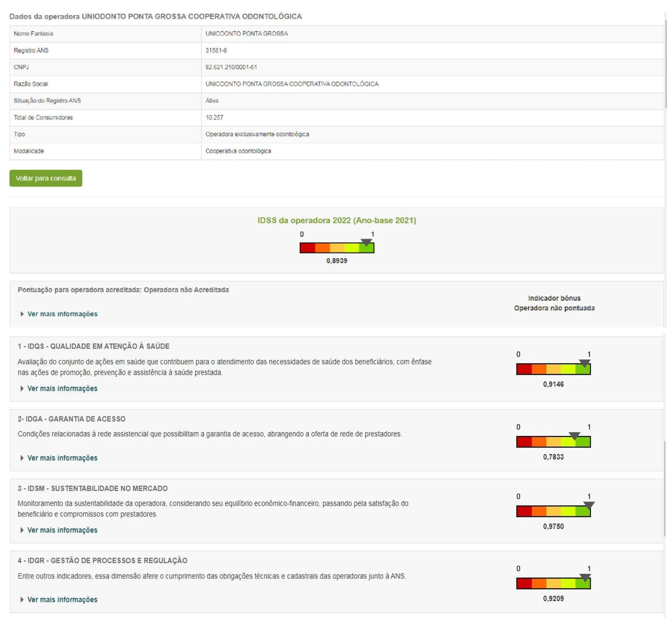Click the Pontuação para operadora acreditada text
The image size is (672, 623).
tap(123, 290)
